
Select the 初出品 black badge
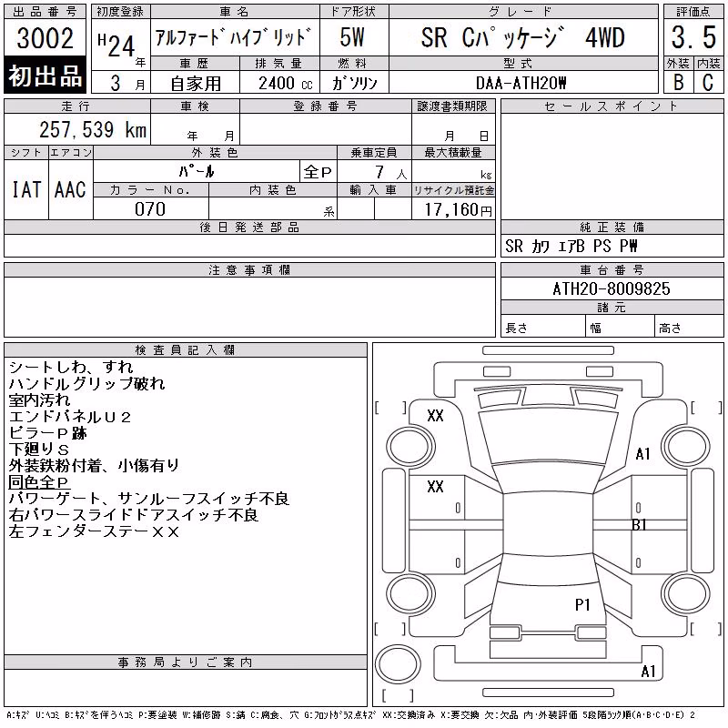(x=45, y=76)
